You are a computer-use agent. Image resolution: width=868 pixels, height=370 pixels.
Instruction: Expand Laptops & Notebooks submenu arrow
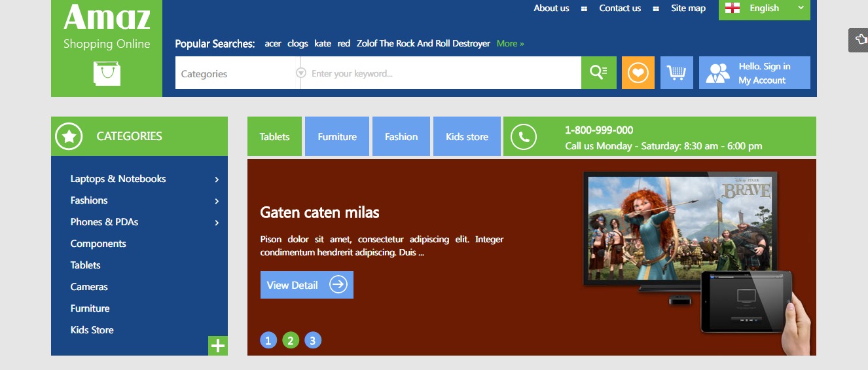pyautogui.click(x=217, y=179)
